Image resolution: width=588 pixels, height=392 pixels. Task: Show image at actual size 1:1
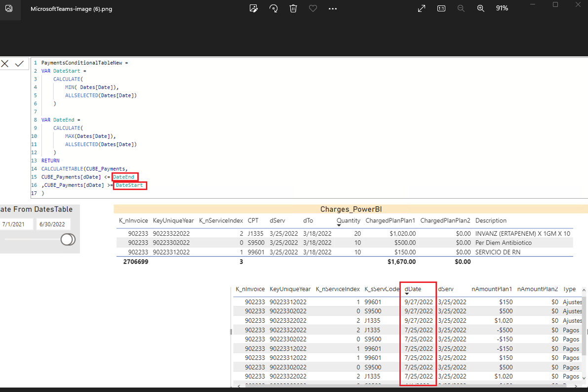click(441, 8)
